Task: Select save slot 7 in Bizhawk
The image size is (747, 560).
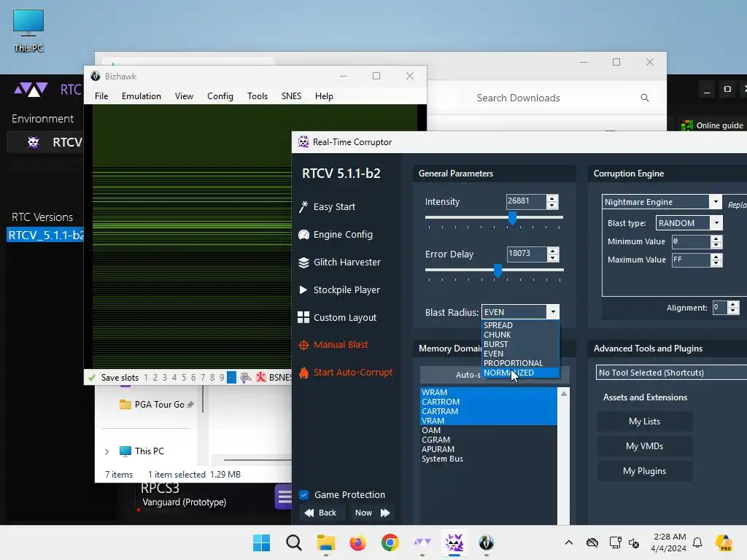Action: tap(203, 378)
